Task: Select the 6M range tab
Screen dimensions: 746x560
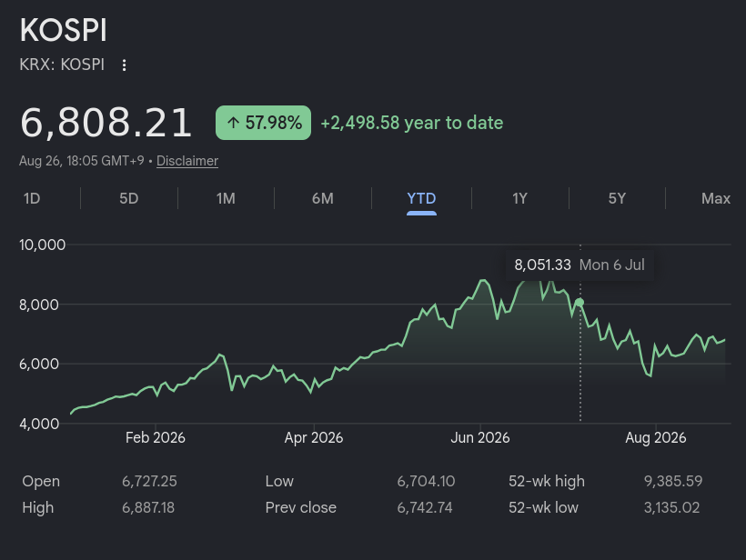Action: coord(323,198)
